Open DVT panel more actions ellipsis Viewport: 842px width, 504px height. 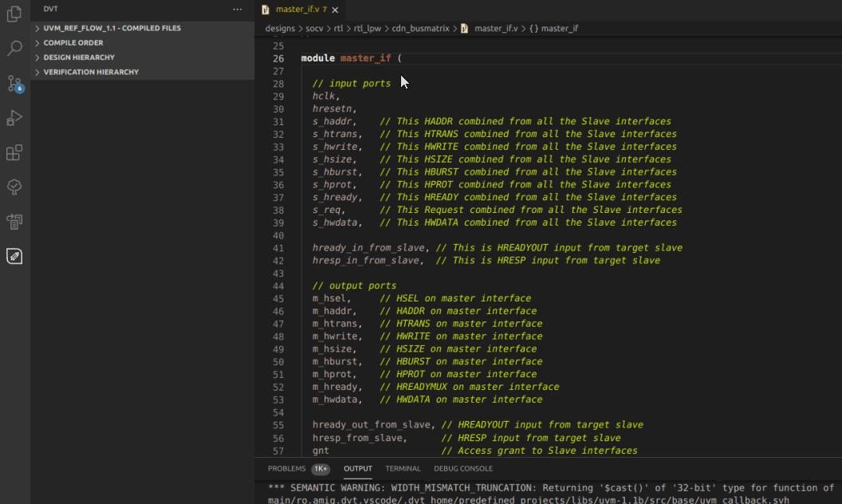pyautogui.click(x=237, y=10)
